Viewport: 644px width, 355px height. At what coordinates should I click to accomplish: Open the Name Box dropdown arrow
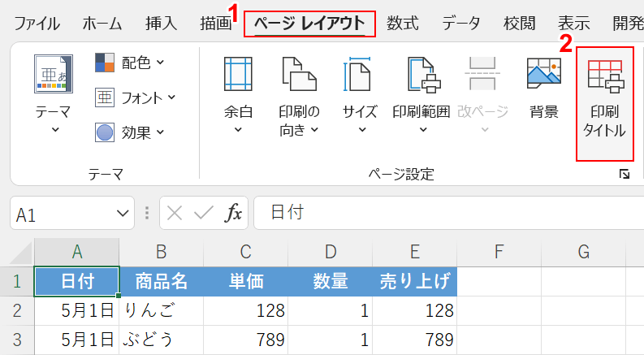(123, 214)
